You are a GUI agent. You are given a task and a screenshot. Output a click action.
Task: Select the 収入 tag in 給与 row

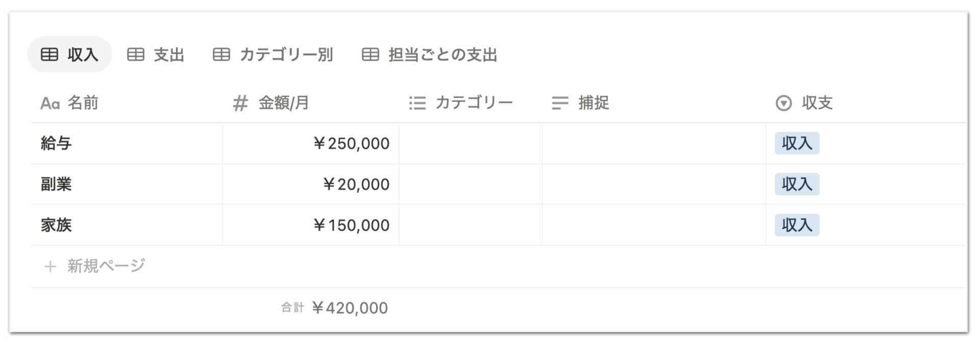[797, 143]
